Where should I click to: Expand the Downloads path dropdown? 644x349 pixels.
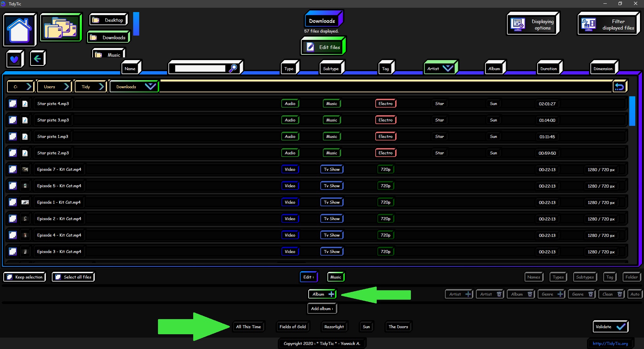coord(150,87)
